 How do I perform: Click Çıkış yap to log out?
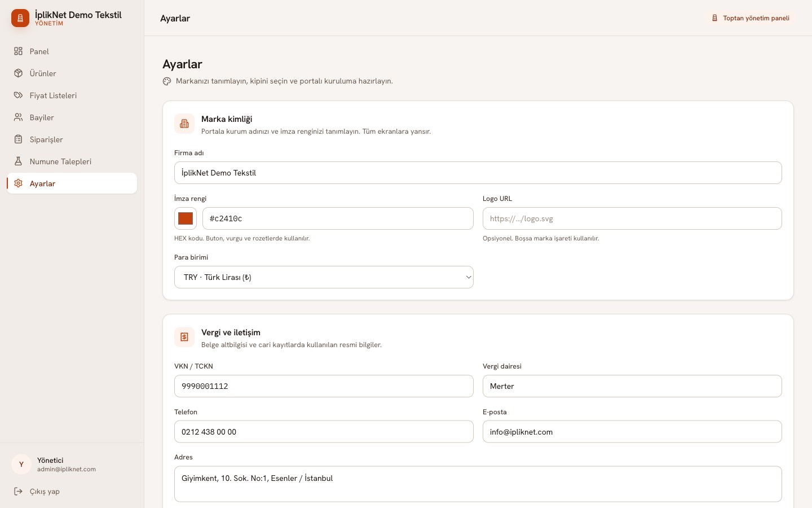coord(72,491)
